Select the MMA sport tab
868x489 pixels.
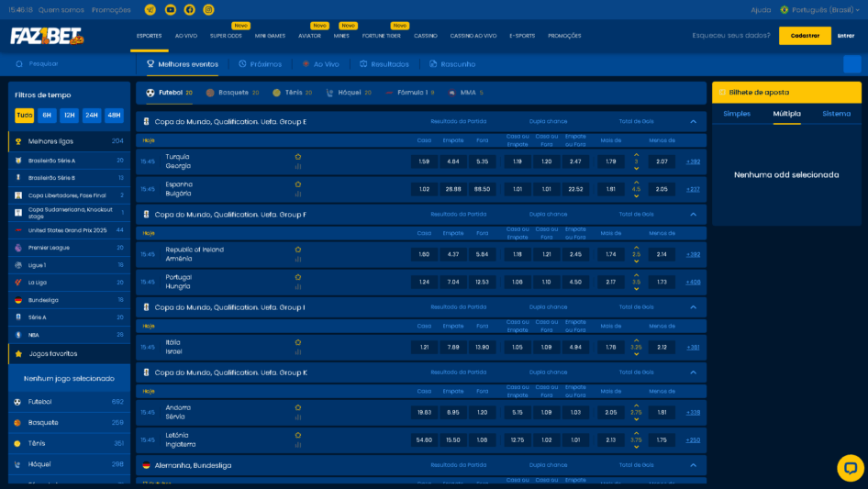tap(466, 93)
